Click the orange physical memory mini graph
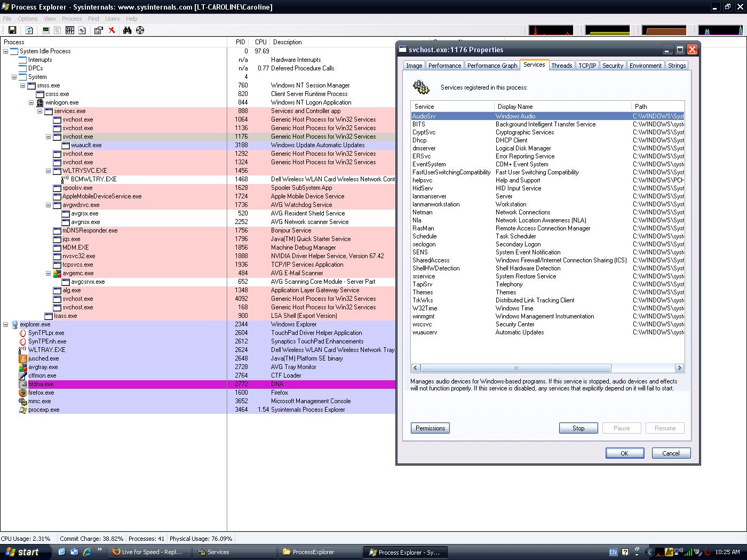The height and width of the screenshot is (560, 747). 664,30
